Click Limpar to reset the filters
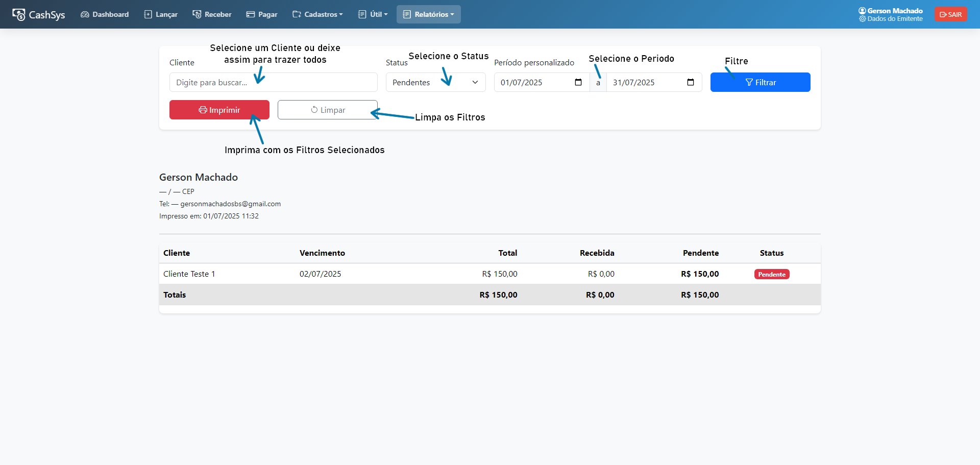The image size is (980, 465). coord(327,110)
